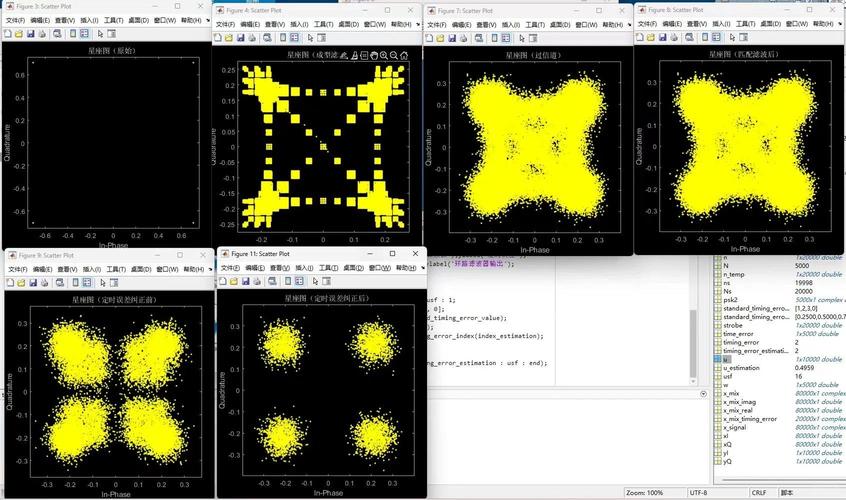Expand the menu overflow arrow in Figure 3
This screenshot has width=846, height=500.
pos(207,20)
